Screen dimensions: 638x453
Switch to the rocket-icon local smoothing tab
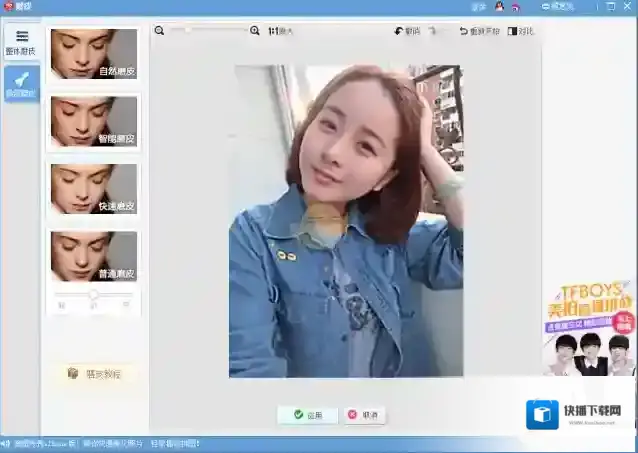coord(21,85)
